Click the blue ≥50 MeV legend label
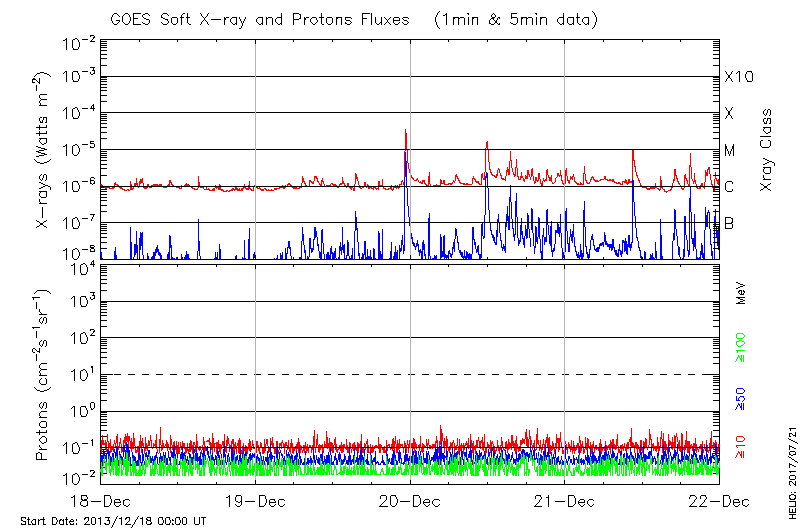The width and height of the screenshot is (800, 530). [x=742, y=397]
